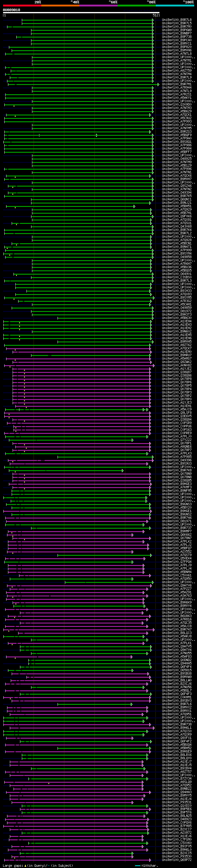The image size is (197, 868).
Task: Click the UniRef100_P93531 label
Action: (177, 802)
